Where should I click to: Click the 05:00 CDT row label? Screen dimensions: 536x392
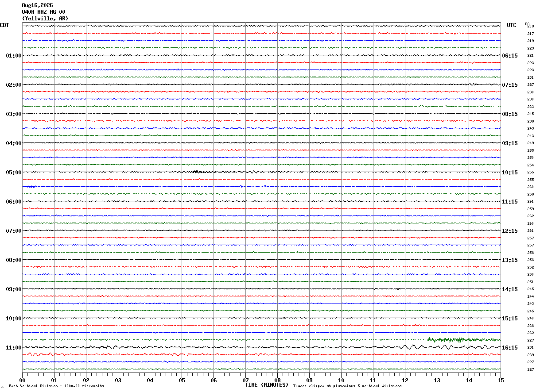[x=14, y=172]
